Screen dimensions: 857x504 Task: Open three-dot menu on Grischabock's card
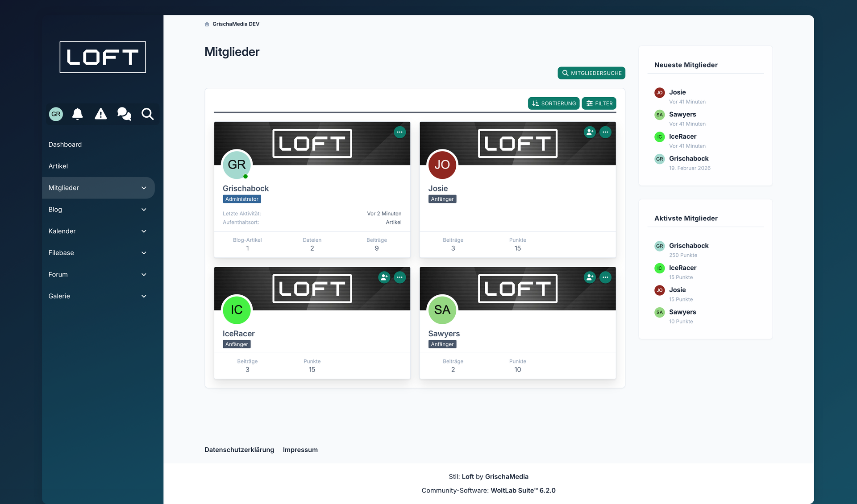click(399, 132)
